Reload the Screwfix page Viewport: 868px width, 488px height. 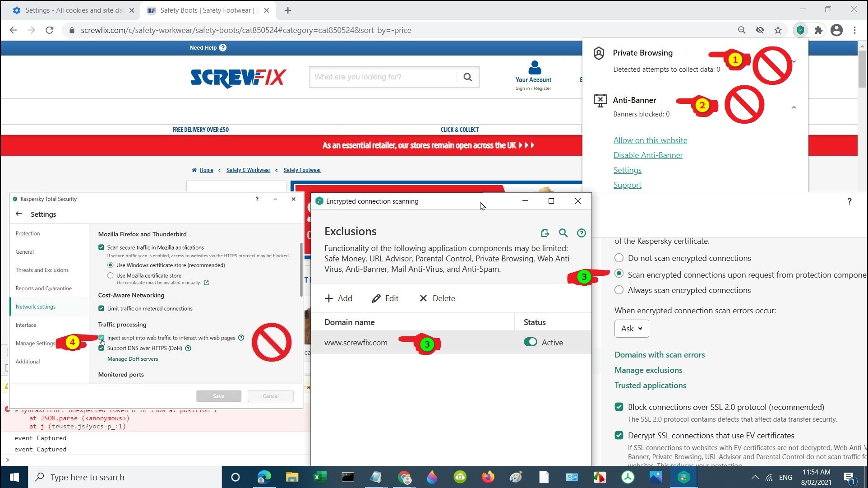50,30
